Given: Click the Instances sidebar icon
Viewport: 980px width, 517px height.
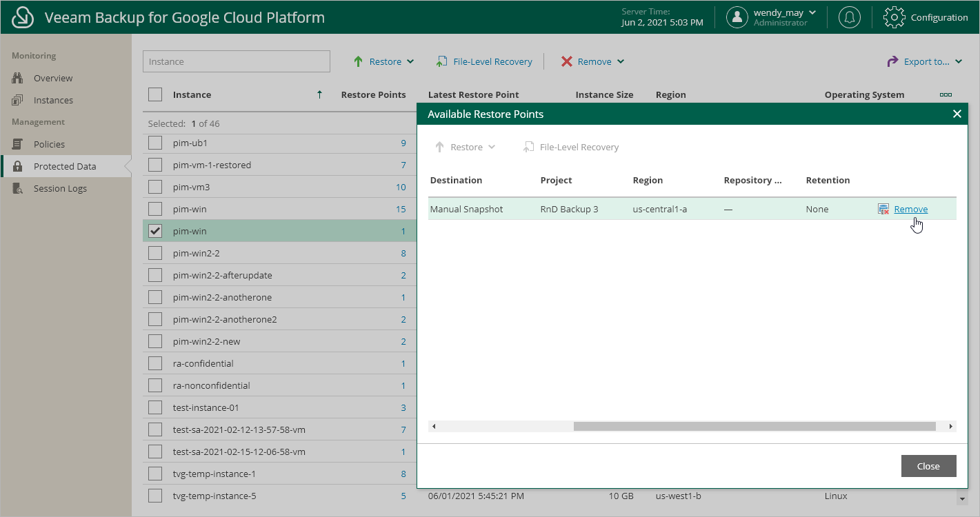Looking at the screenshot, I should 18,100.
